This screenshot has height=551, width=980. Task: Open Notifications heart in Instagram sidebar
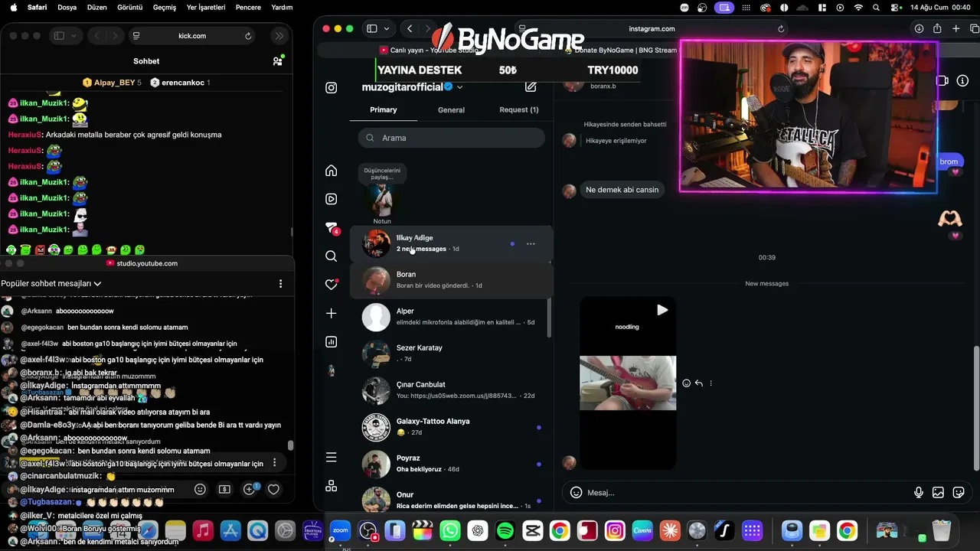click(331, 285)
